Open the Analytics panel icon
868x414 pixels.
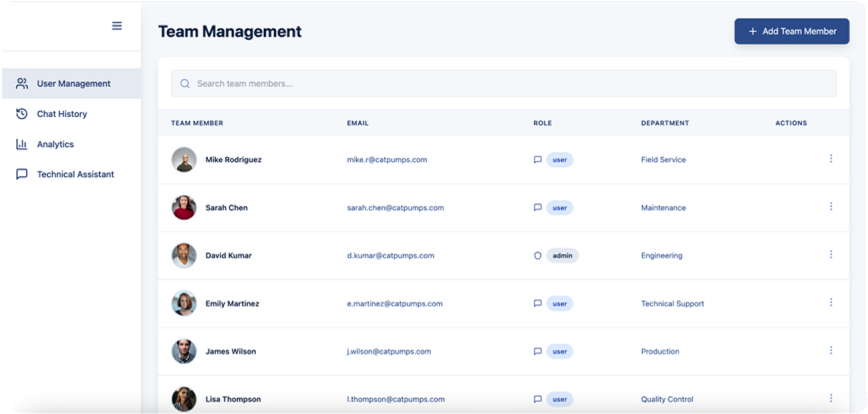[x=21, y=144]
